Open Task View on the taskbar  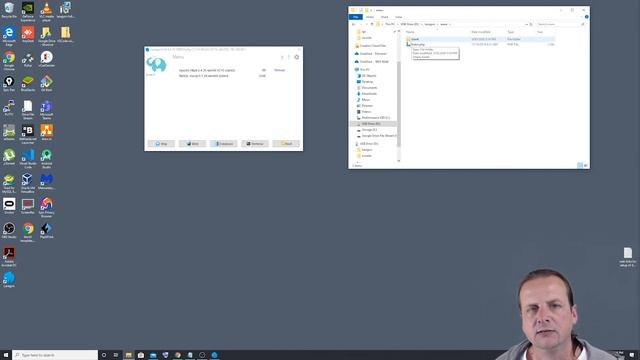coord(116,355)
